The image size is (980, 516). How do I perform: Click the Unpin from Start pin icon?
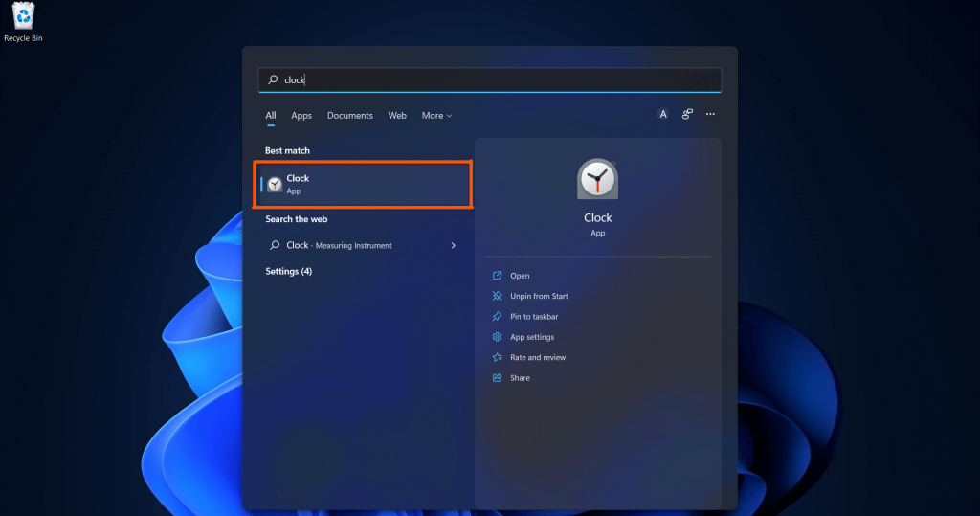click(497, 296)
